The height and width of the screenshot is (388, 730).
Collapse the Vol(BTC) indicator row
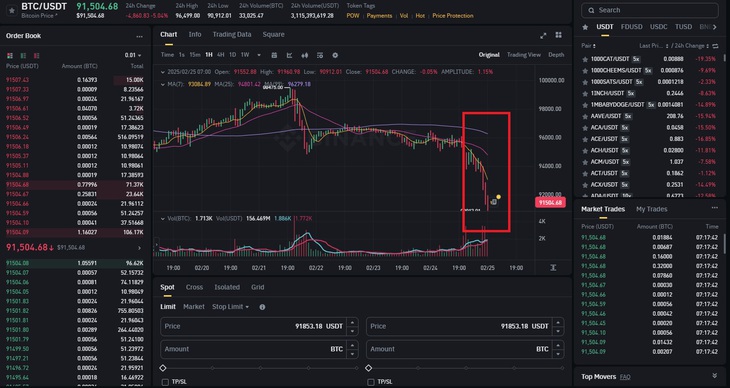coord(162,218)
